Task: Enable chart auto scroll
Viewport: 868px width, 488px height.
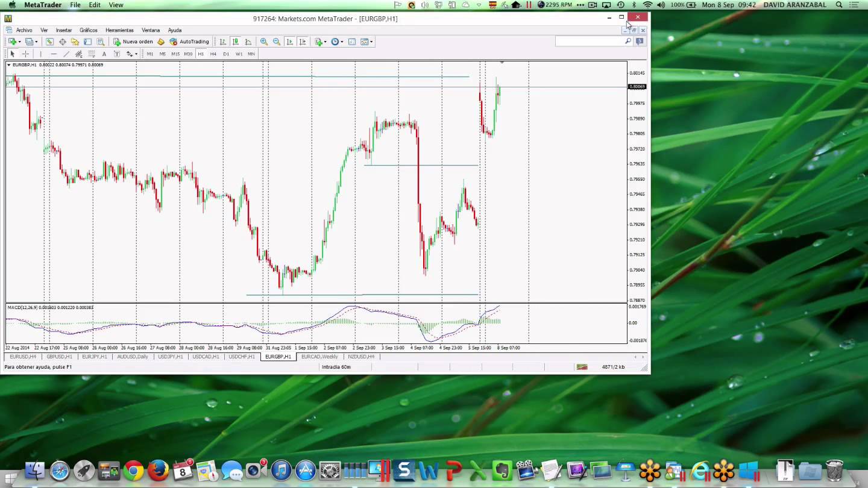Action: (x=289, y=42)
